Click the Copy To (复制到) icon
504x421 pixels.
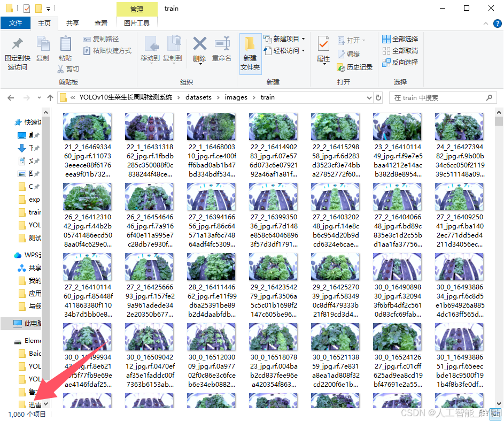174,43
